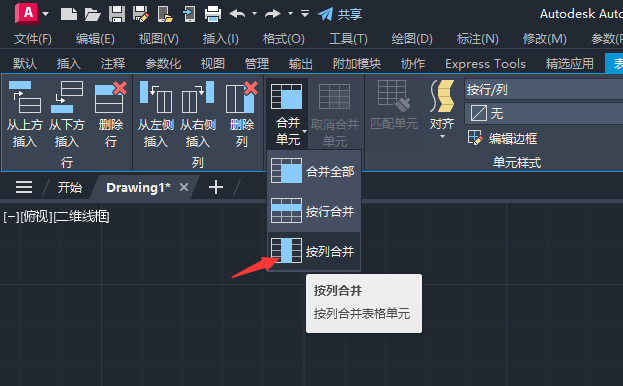Open the 标注(N) menu
This screenshot has height=386, width=623.
[477, 39]
